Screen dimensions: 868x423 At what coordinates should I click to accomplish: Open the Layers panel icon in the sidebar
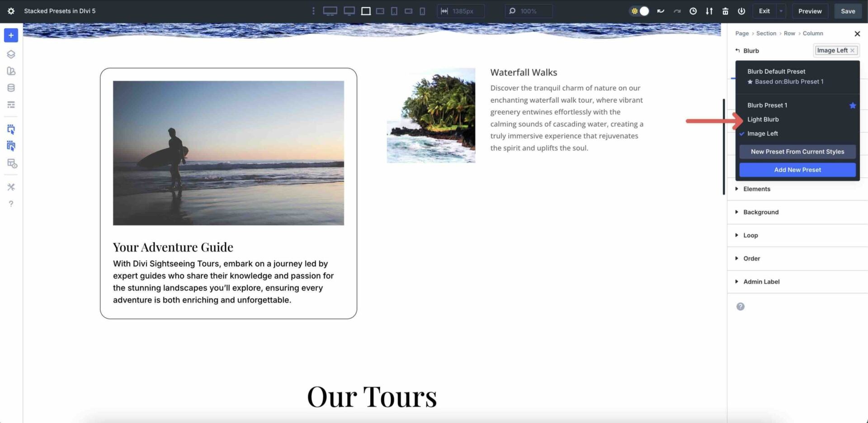[x=11, y=54]
